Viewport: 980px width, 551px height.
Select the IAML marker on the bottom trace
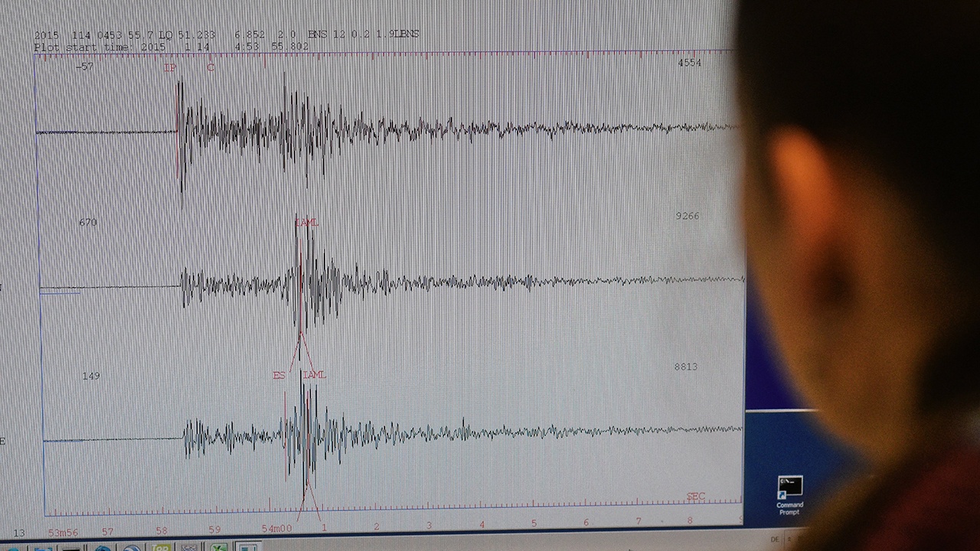314,375
